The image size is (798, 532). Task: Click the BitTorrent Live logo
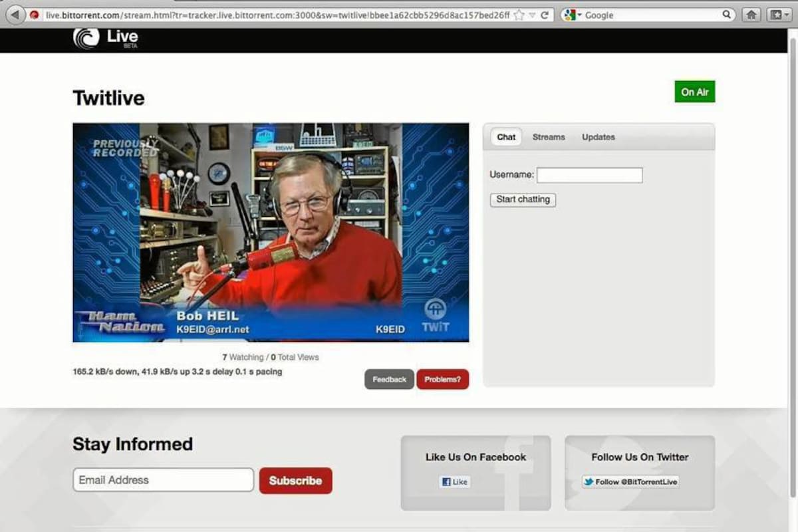click(106, 38)
